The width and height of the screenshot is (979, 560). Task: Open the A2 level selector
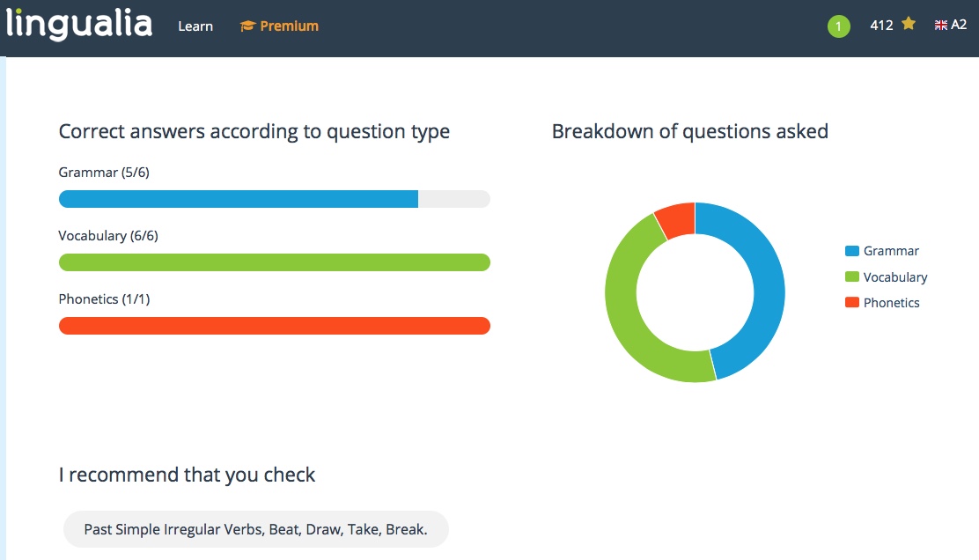(959, 26)
